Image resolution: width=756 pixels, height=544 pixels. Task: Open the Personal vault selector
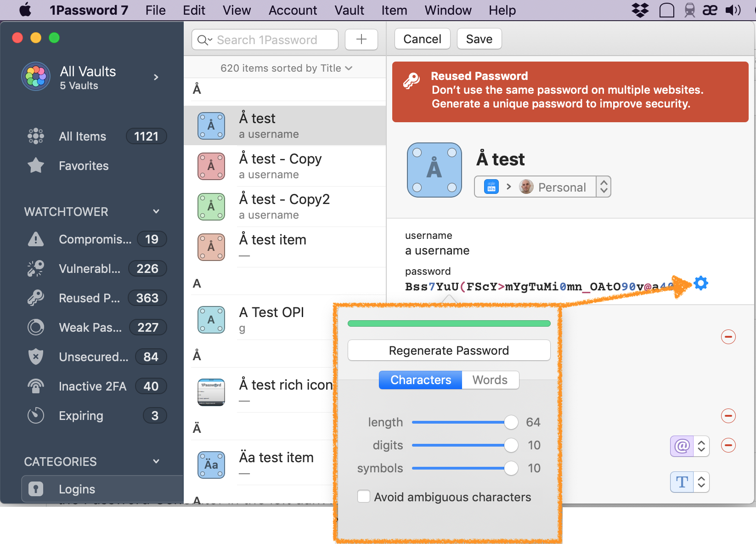pos(542,187)
